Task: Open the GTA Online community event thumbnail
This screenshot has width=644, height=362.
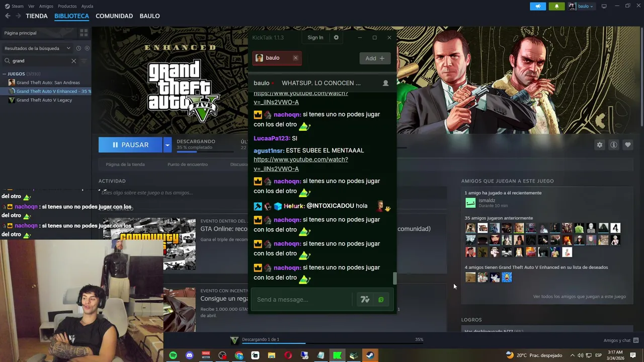Action: coord(149,244)
